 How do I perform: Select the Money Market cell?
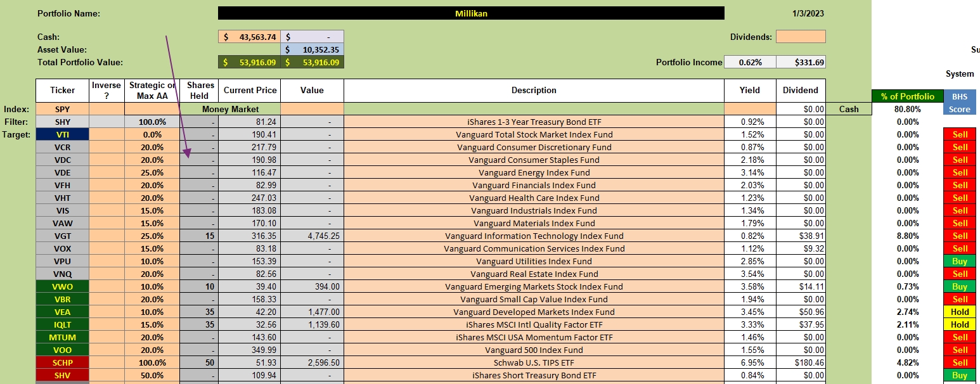click(x=230, y=109)
